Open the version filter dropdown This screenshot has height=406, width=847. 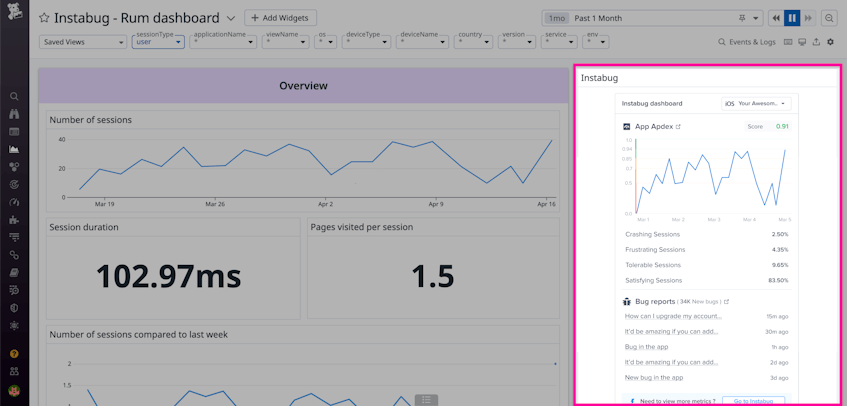click(x=517, y=42)
